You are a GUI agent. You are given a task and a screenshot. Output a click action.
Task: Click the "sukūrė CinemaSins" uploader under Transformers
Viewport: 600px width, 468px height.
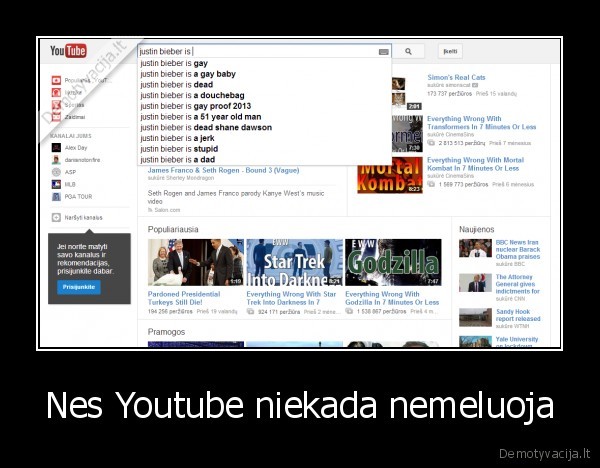click(x=450, y=135)
